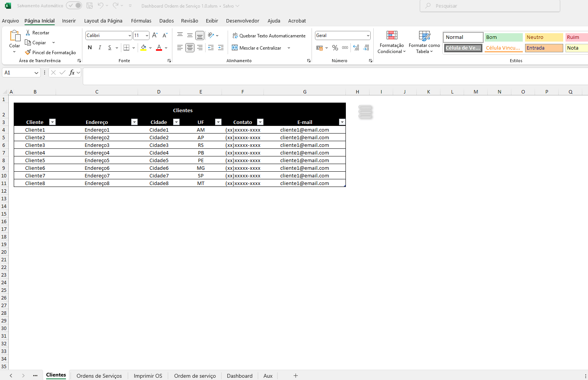
Task: Click the Redo arrow icon
Action: (116, 6)
